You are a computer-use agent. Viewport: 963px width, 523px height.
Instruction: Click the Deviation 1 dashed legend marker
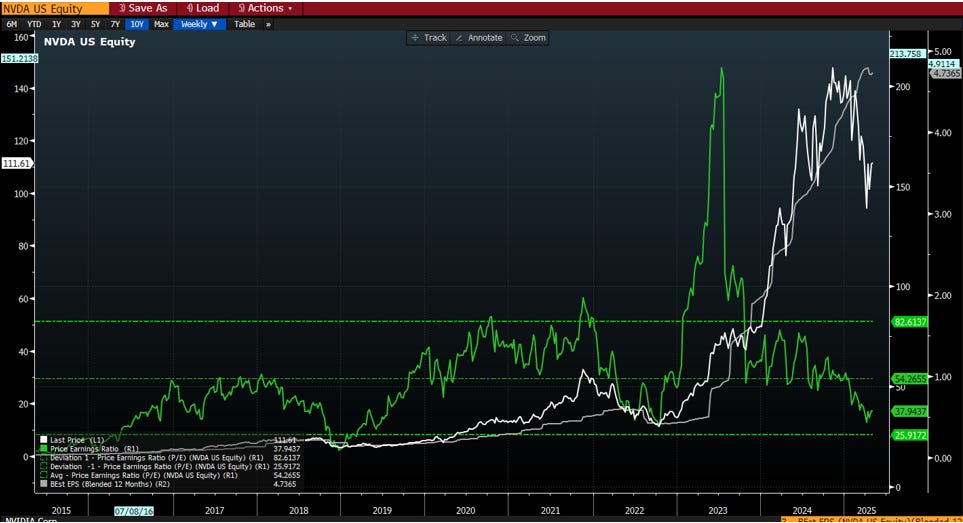coord(44,457)
